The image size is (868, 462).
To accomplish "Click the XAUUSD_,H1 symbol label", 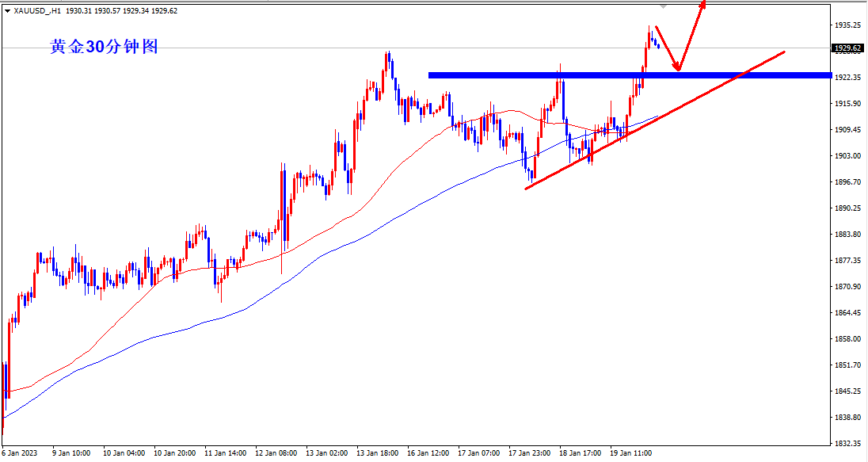I will click(38, 10).
